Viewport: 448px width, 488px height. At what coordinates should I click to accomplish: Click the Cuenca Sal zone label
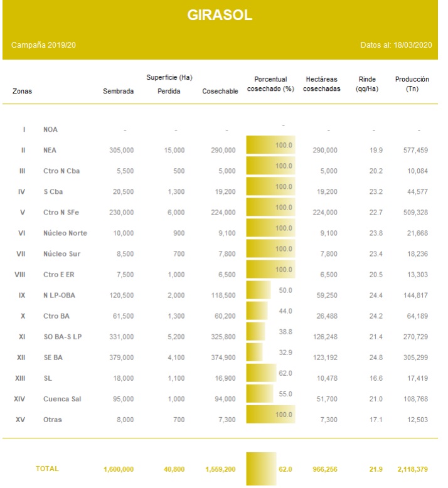62,399
